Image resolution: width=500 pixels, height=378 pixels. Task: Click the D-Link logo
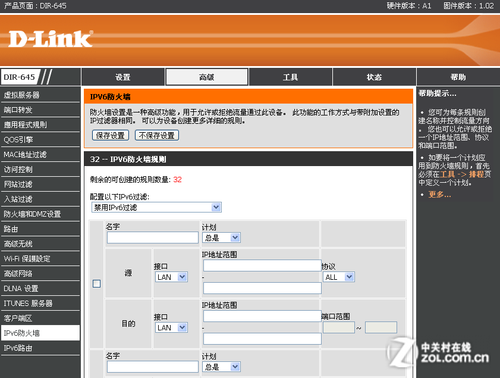point(50,39)
